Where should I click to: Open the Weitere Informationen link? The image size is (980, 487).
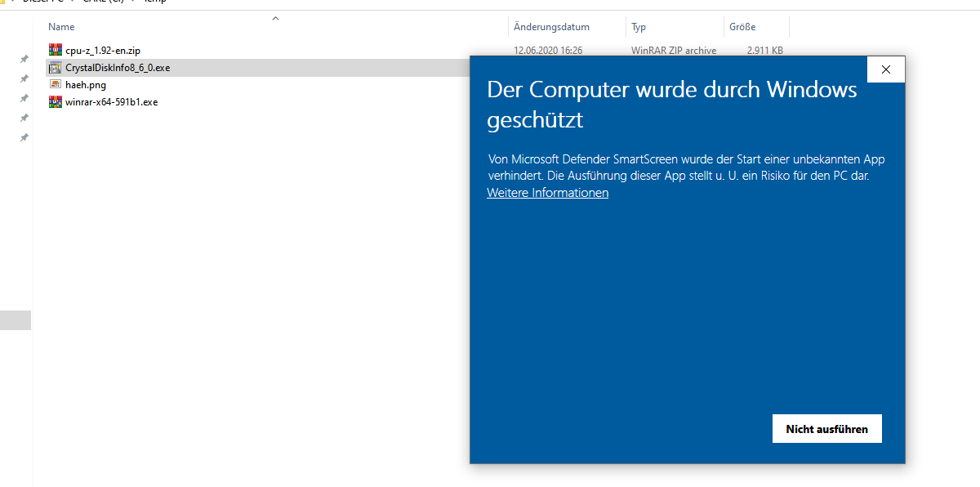pyautogui.click(x=547, y=193)
